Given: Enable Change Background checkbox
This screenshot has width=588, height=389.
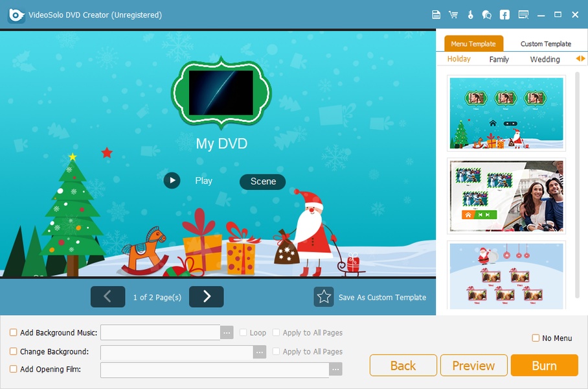Looking at the screenshot, I should [x=13, y=351].
